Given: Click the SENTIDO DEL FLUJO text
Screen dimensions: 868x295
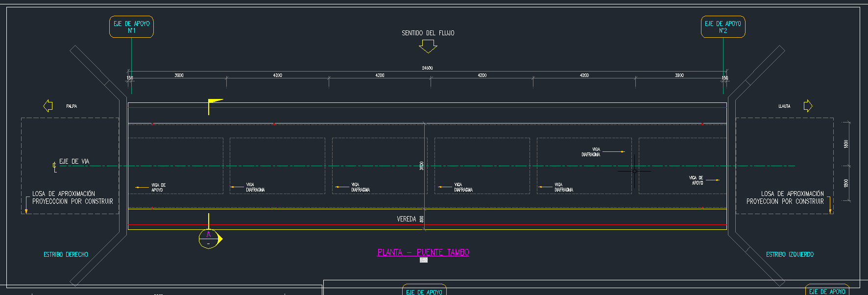Looking at the screenshot, I should click(428, 33).
